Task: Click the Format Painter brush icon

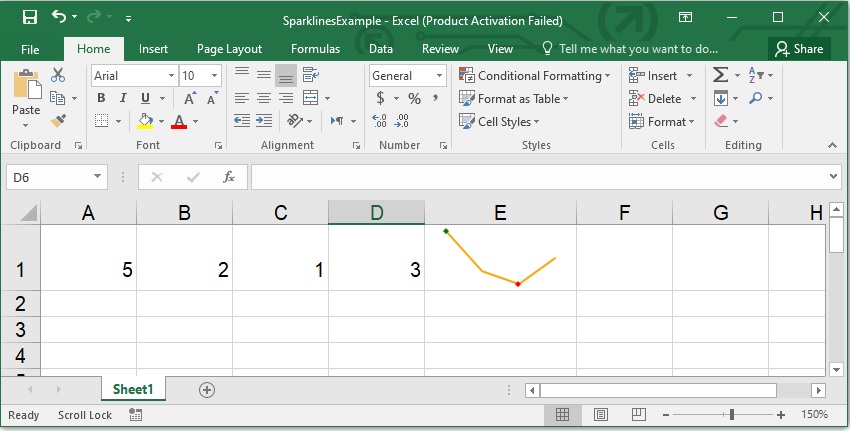Action: 57,121
